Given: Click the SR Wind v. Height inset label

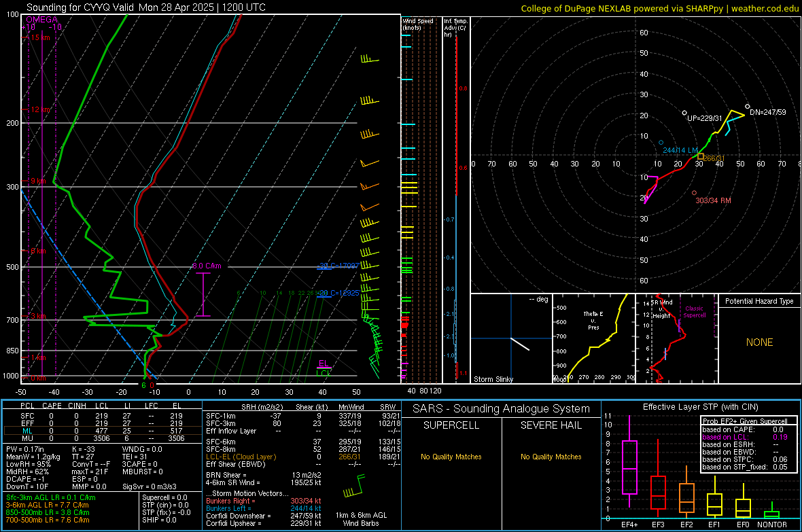Looking at the screenshot, I should pyautogui.click(x=661, y=309).
